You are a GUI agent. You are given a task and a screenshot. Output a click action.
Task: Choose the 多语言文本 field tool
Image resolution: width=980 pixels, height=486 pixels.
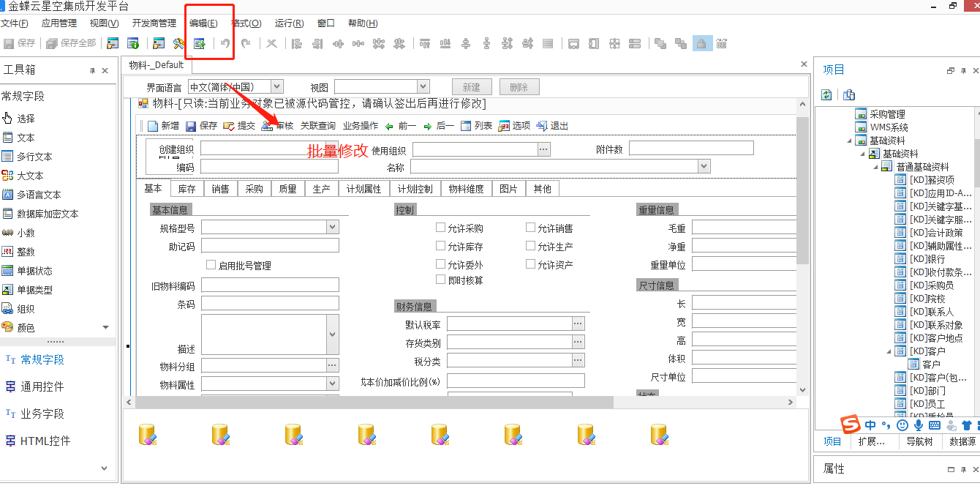(x=31, y=195)
